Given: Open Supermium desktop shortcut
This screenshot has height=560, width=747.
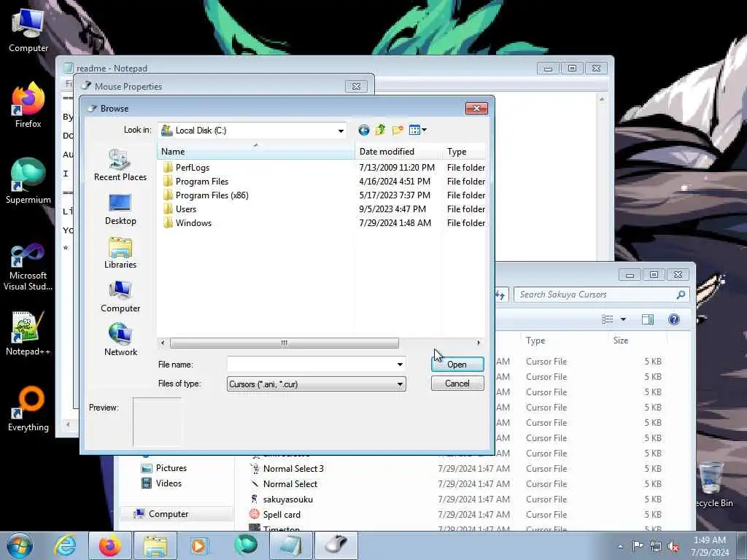Looking at the screenshot, I should coord(28,182).
